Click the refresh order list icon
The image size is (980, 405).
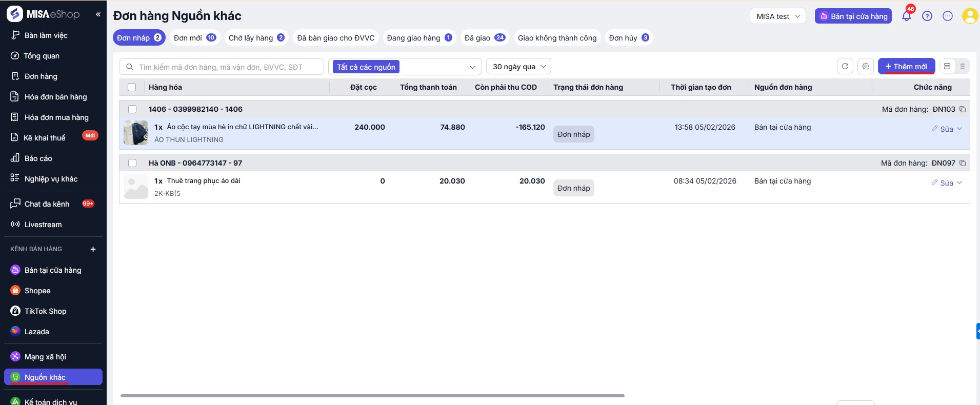[845, 66]
